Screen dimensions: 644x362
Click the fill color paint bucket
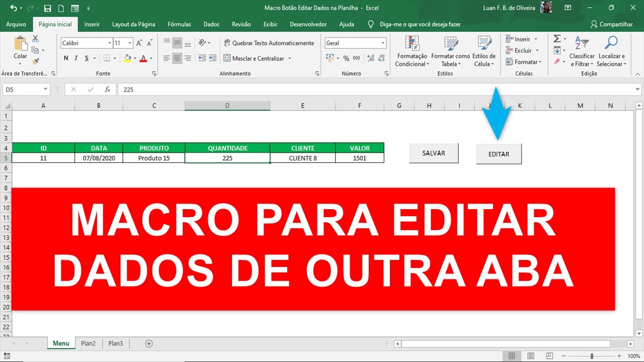pyautogui.click(x=127, y=58)
